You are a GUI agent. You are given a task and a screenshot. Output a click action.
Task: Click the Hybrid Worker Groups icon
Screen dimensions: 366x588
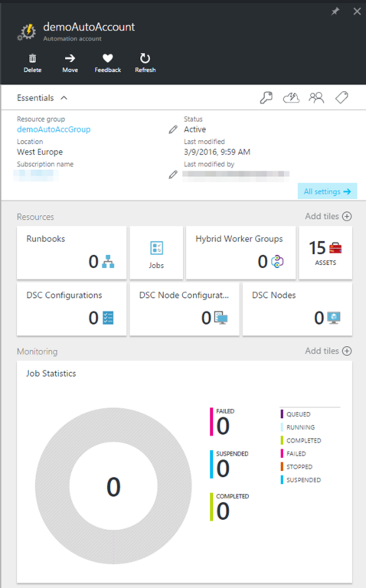277,262
